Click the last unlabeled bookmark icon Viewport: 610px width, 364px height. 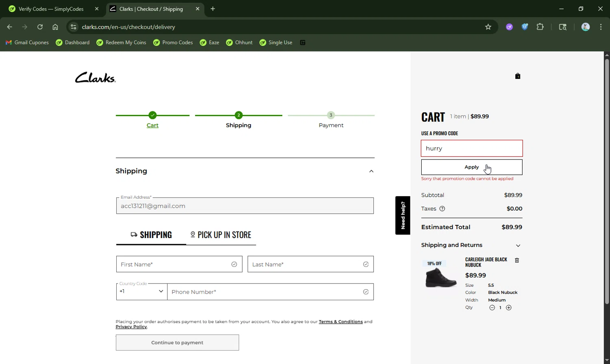pyautogui.click(x=303, y=43)
